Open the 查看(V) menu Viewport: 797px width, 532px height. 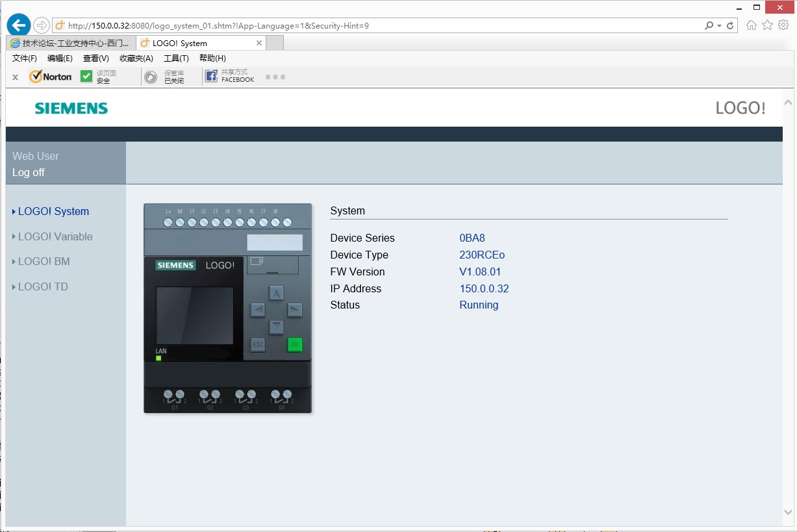pyautogui.click(x=95, y=58)
